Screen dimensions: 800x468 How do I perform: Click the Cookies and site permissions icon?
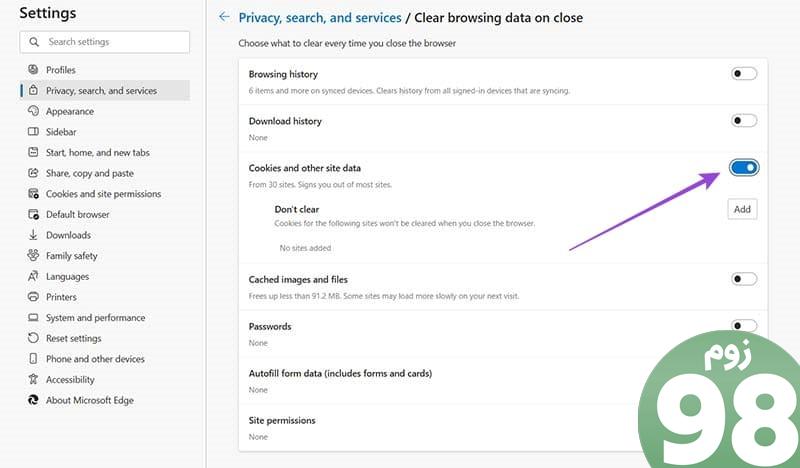pyautogui.click(x=33, y=193)
